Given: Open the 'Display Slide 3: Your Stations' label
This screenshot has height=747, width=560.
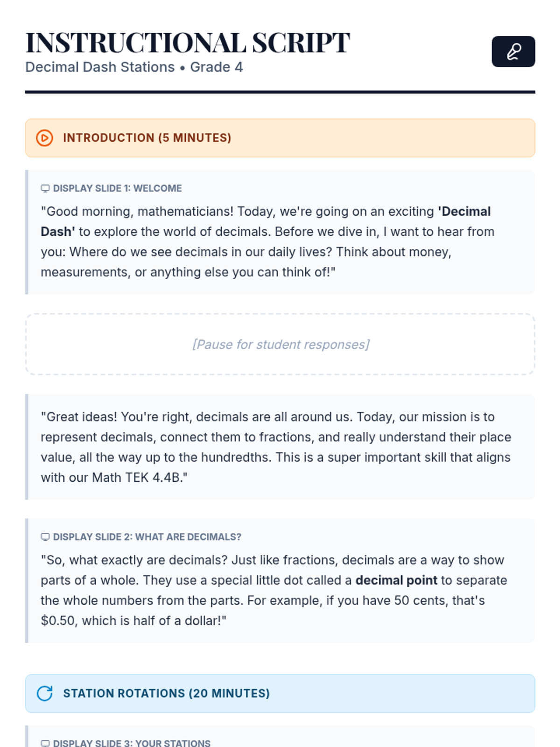Looking at the screenshot, I should click(132, 743).
